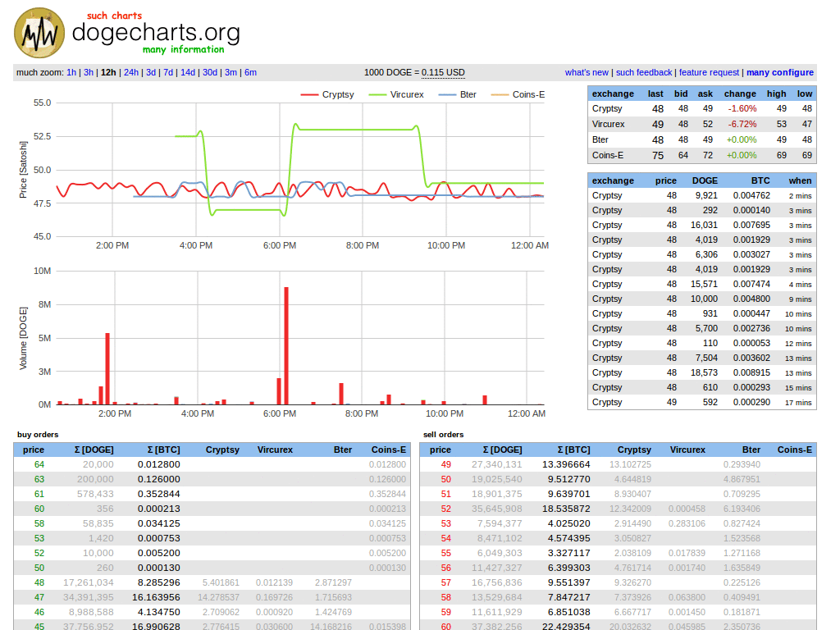The width and height of the screenshot is (840, 630).
Task: Click buy order price 64
Action: point(39,464)
